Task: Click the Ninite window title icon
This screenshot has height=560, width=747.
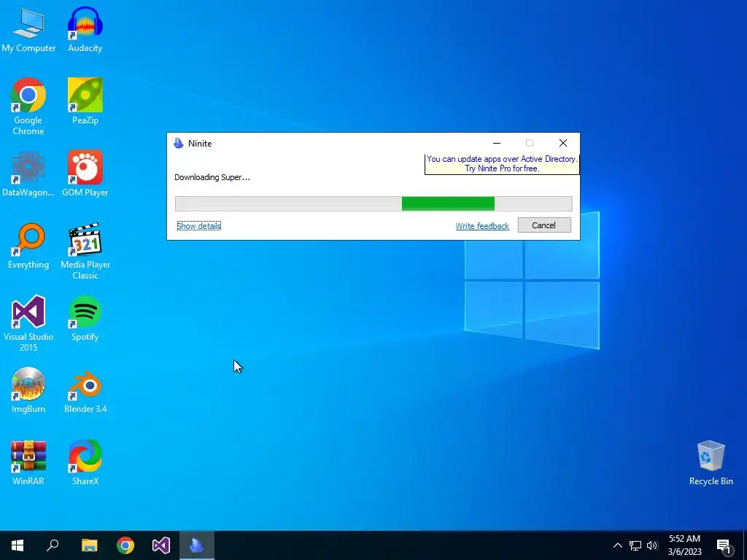Action: pyautogui.click(x=179, y=144)
